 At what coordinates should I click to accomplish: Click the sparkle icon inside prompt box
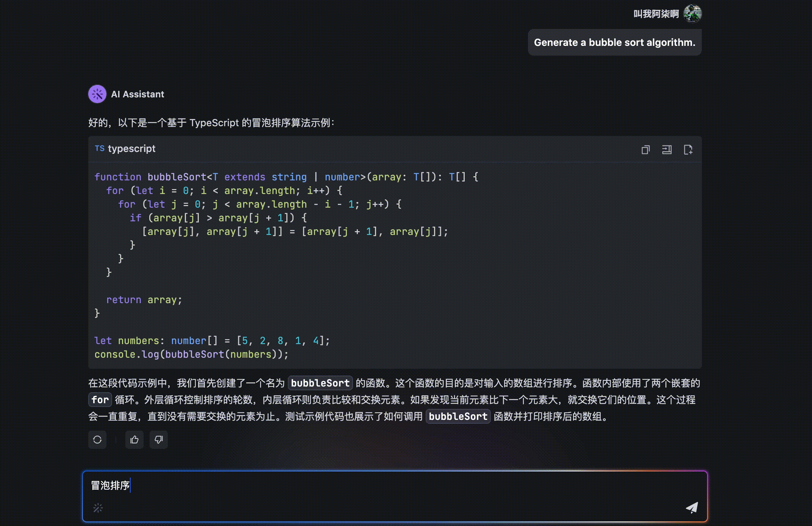(98, 508)
